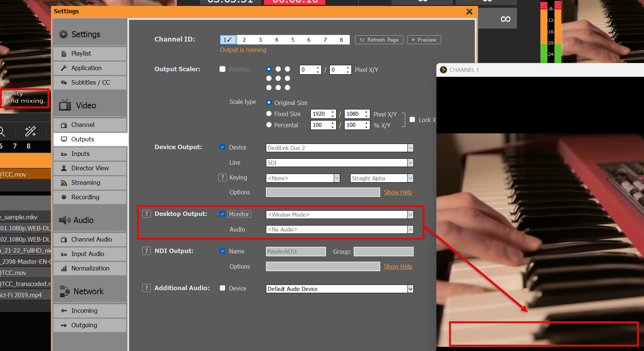Select Channel ID 2 tab
This screenshot has width=644, height=351.
(244, 40)
